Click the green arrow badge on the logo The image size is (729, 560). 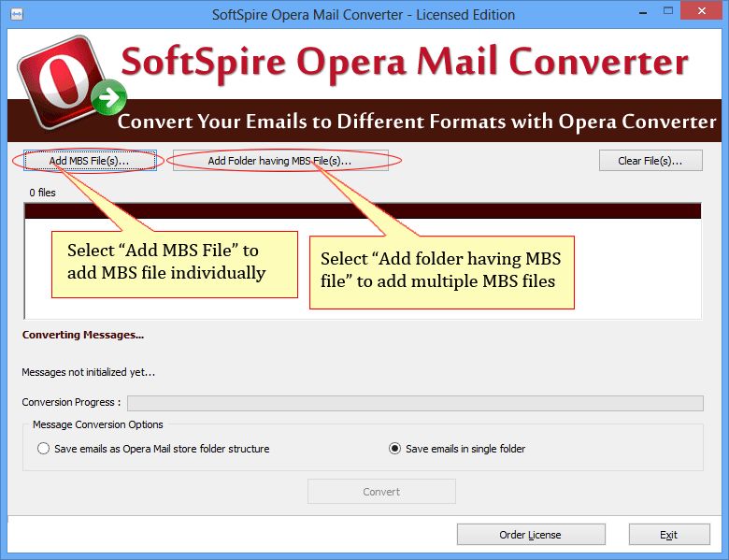coord(111,95)
